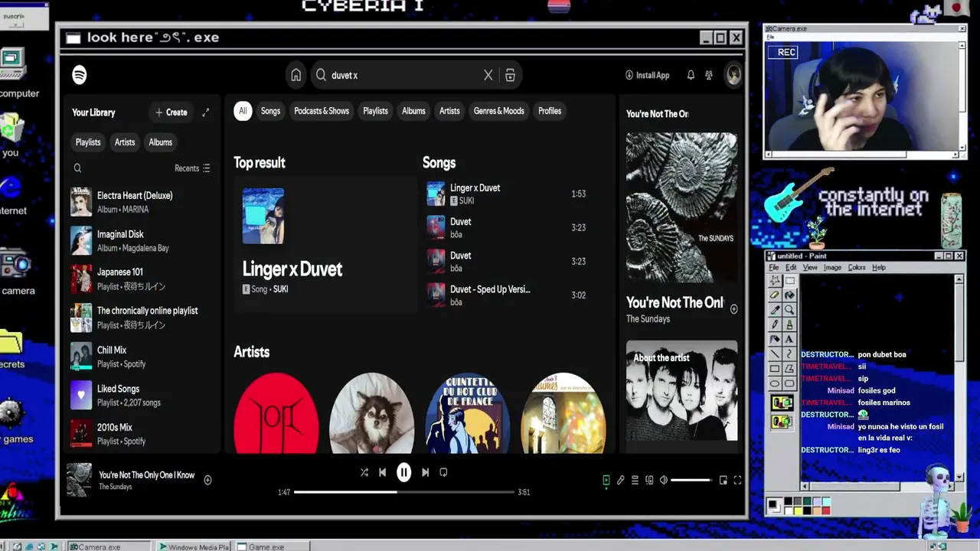Select the Curve tool in Paint
Screen dimensions: 980x551
789,354
